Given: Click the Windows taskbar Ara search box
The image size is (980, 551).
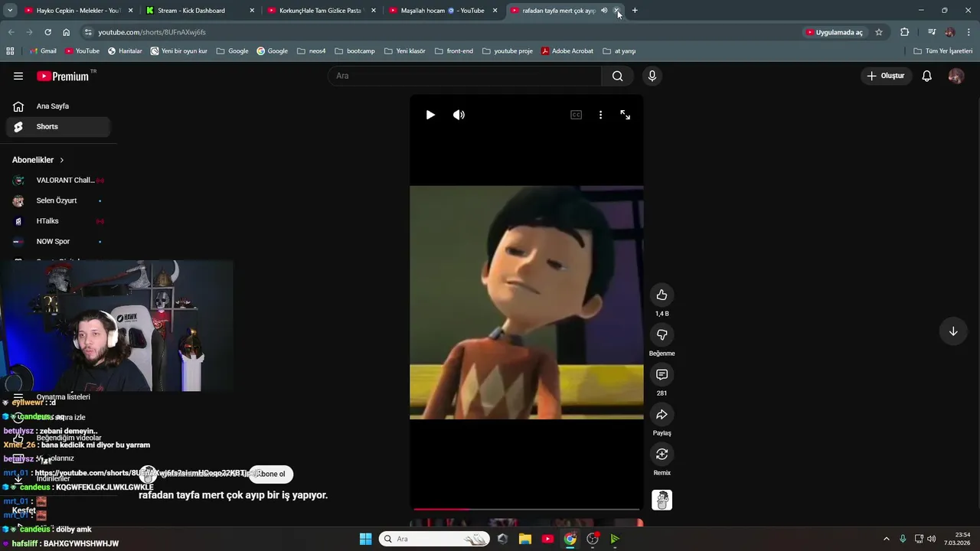Looking at the screenshot, I should [x=434, y=539].
